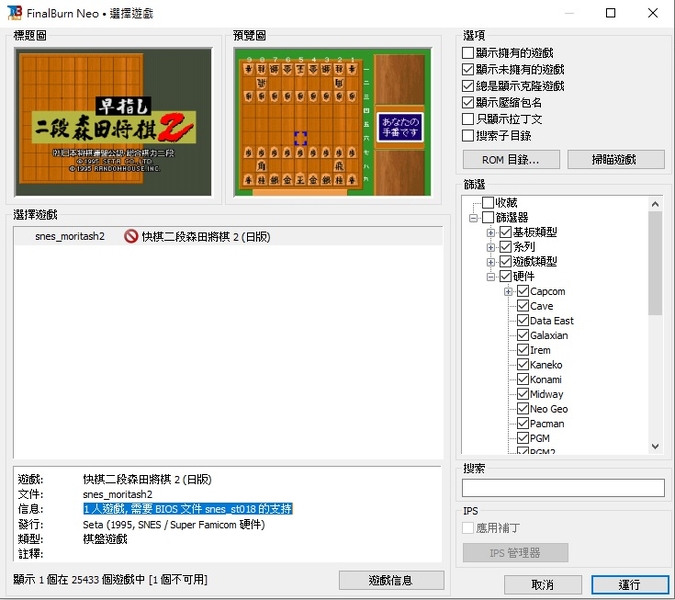The image size is (675, 600).
Task: Close the 選擇遊戲 dialog window
Action: [x=653, y=13]
